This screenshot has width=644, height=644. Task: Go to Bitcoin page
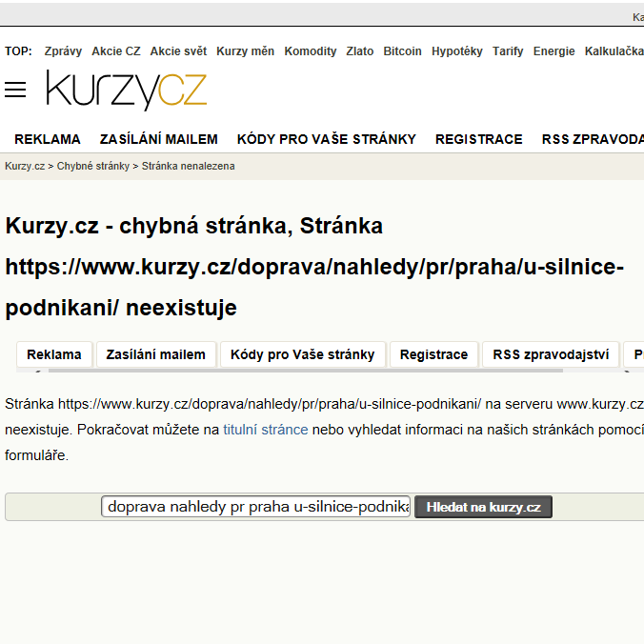click(x=402, y=51)
